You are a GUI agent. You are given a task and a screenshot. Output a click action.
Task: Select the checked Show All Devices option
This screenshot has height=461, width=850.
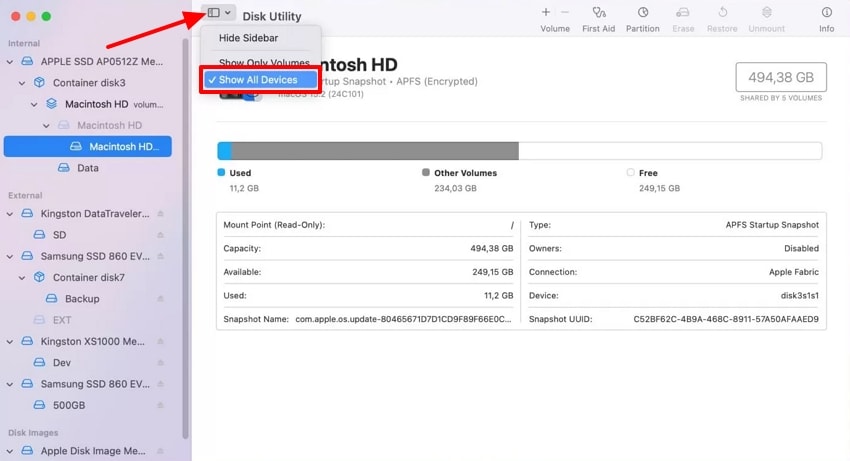(260, 80)
